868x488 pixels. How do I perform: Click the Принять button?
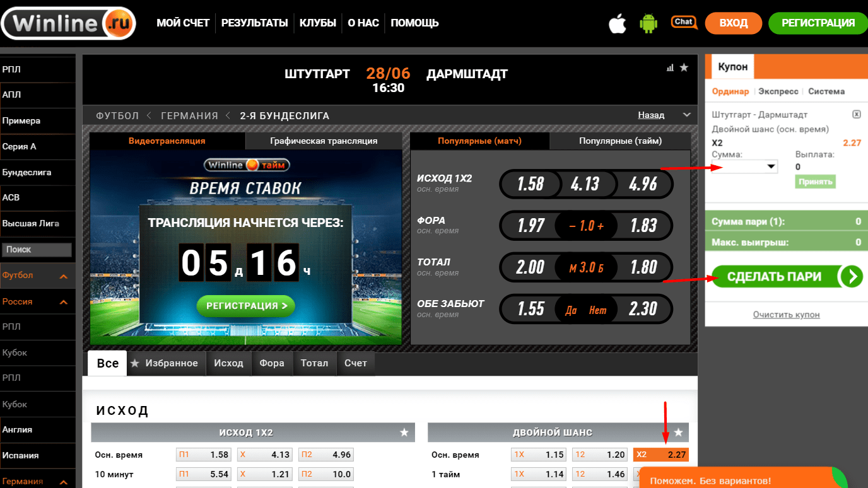pyautogui.click(x=815, y=182)
